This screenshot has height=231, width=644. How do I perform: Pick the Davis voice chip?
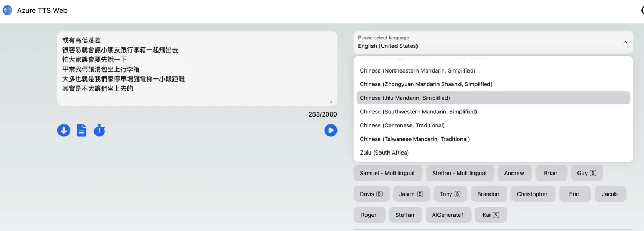[x=371, y=194]
